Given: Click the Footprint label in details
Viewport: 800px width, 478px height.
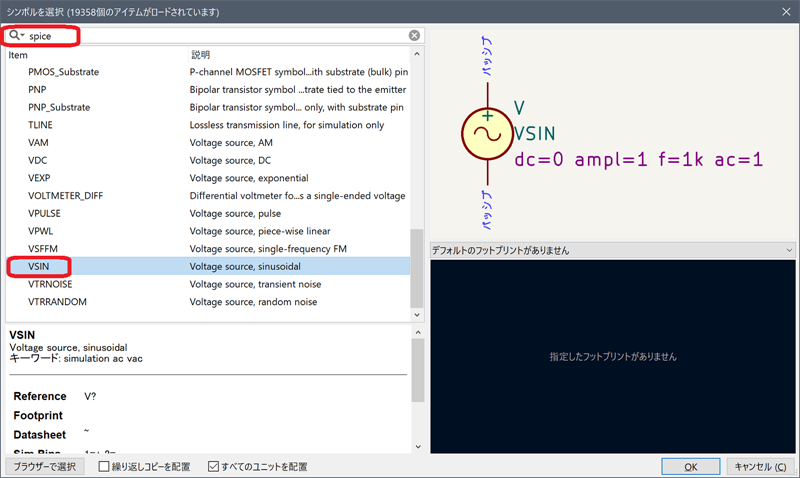Looking at the screenshot, I should pyautogui.click(x=38, y=416).
